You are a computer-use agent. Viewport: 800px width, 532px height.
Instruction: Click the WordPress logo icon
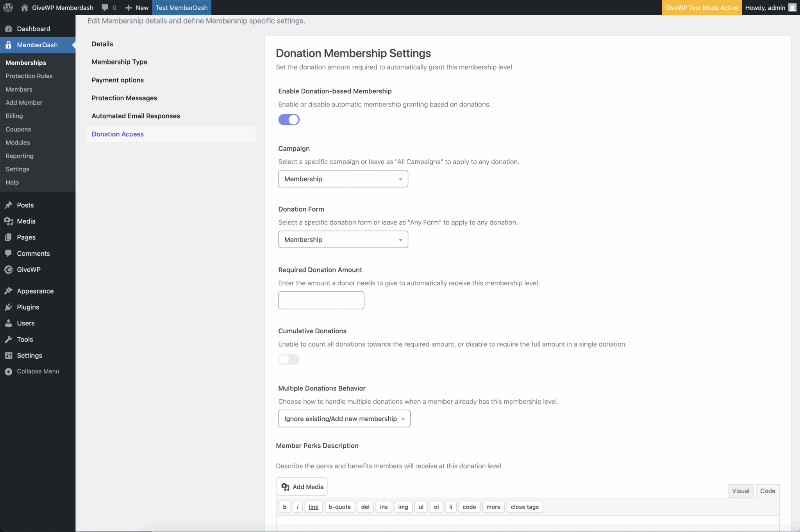coord(8,7)
